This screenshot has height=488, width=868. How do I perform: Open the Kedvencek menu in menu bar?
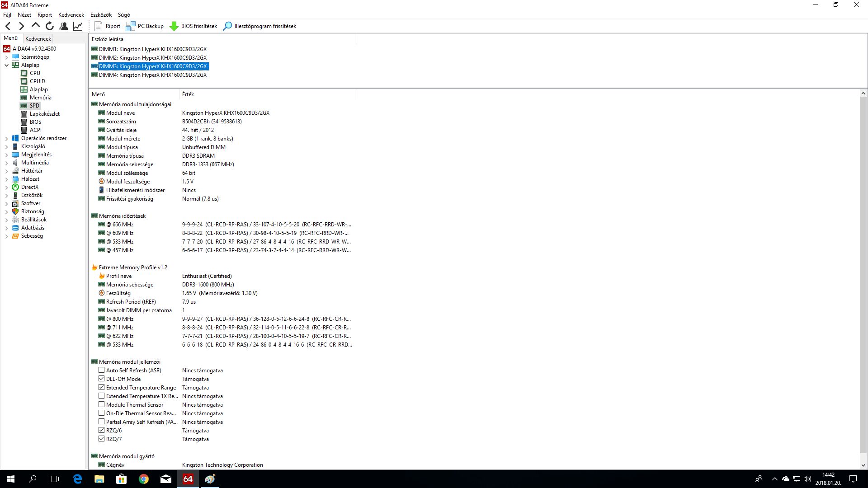click(x=71, y=15)
